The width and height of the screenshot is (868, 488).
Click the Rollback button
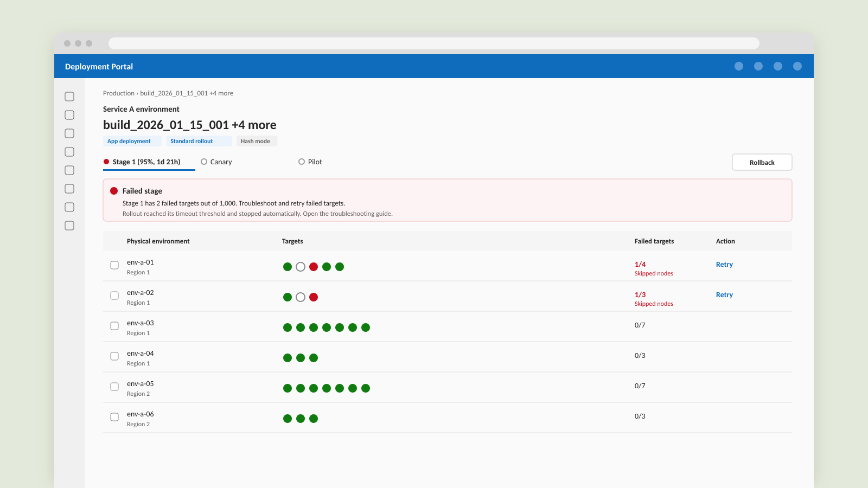tap(762, 162)
